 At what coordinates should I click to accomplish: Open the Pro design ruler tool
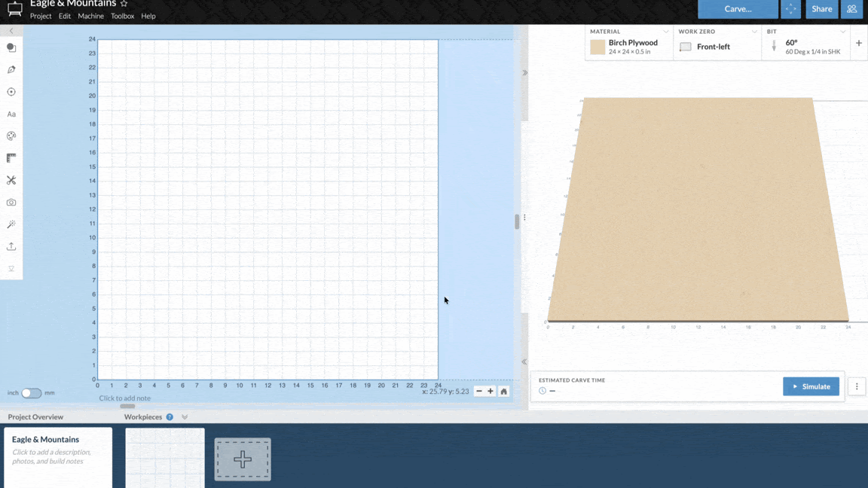[11, 158]
